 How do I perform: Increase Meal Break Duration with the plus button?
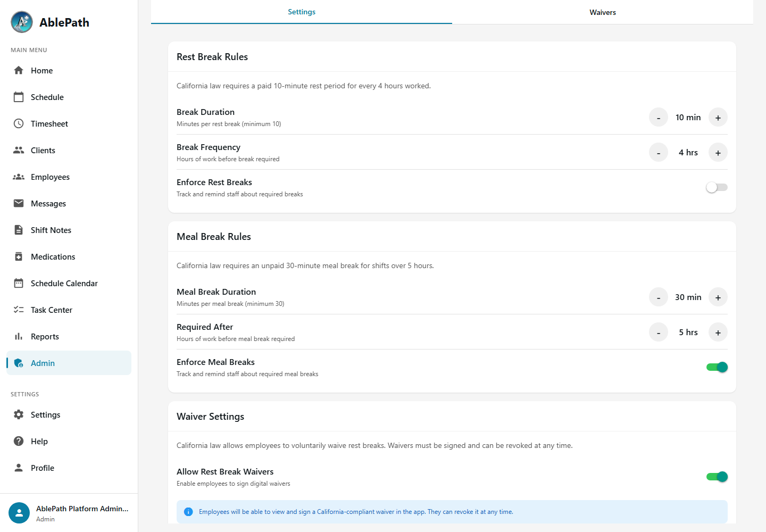tap(718, 297)
